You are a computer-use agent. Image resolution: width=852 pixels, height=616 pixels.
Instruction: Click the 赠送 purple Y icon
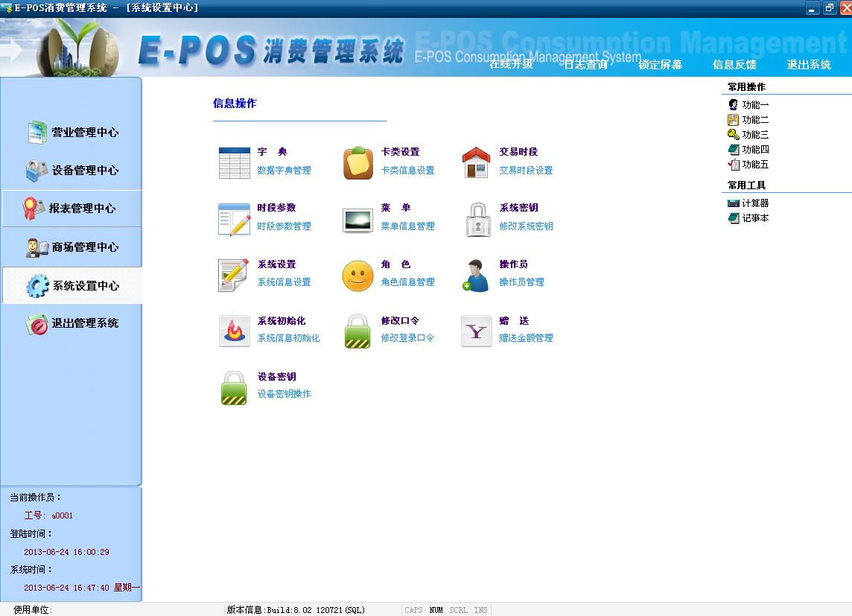point(477,332)
